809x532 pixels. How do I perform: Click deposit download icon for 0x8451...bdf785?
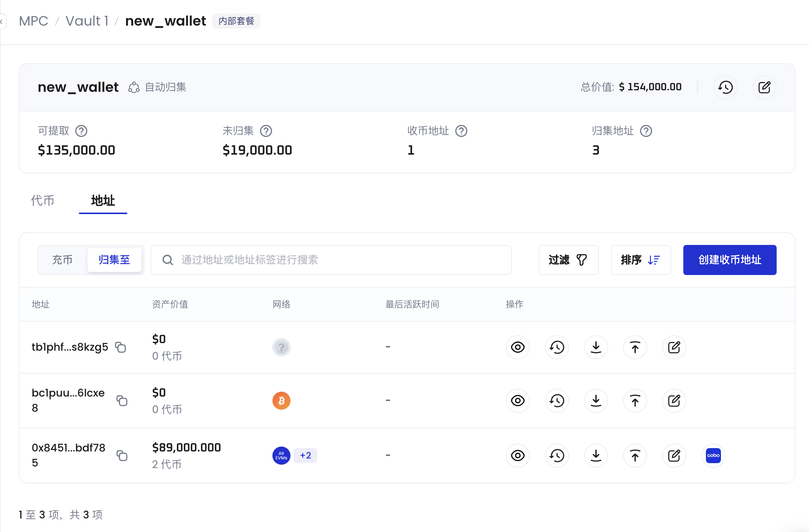click(596, 455)
